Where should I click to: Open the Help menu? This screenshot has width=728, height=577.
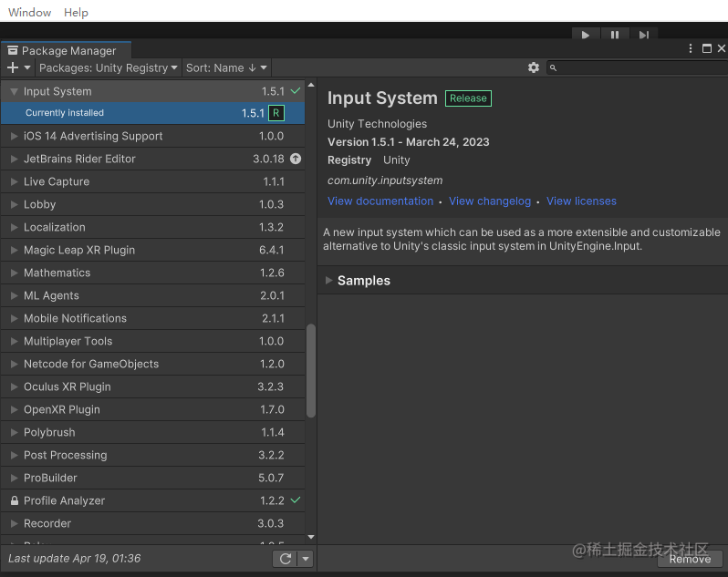[x=76, y=13]
